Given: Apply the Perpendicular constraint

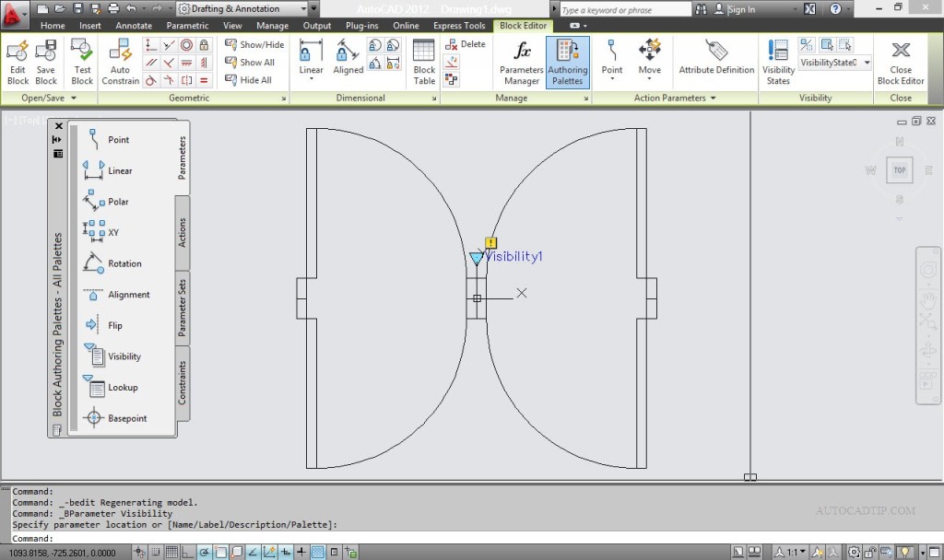Looking at the screenshot, I should click(x=169, y=63).
